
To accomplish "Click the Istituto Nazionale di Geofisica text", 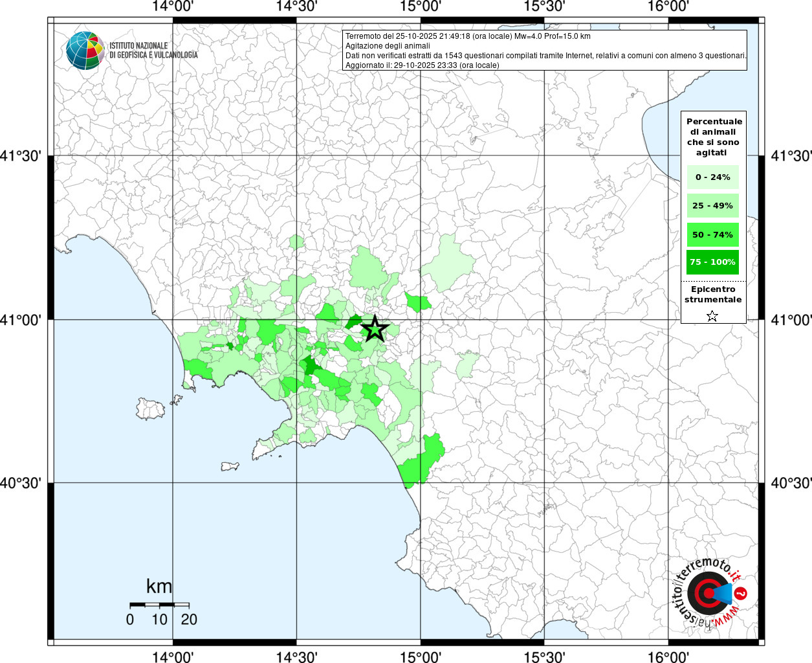I will coord(153,51).
